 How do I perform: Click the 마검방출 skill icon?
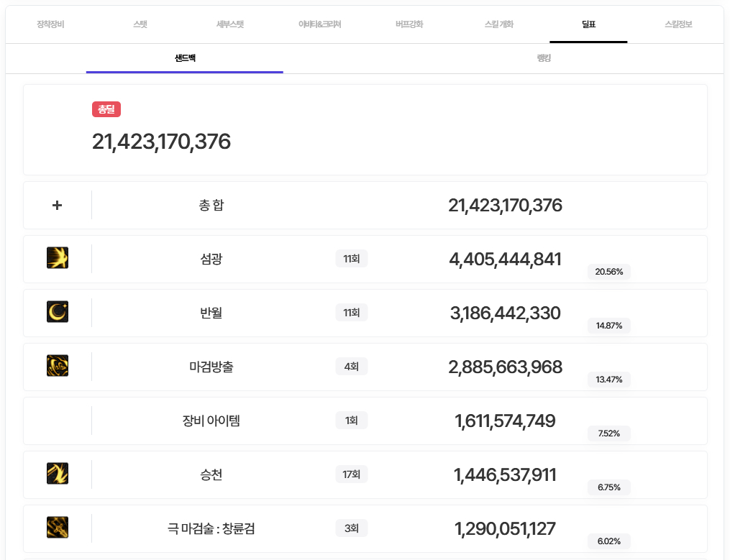(58, 366)
